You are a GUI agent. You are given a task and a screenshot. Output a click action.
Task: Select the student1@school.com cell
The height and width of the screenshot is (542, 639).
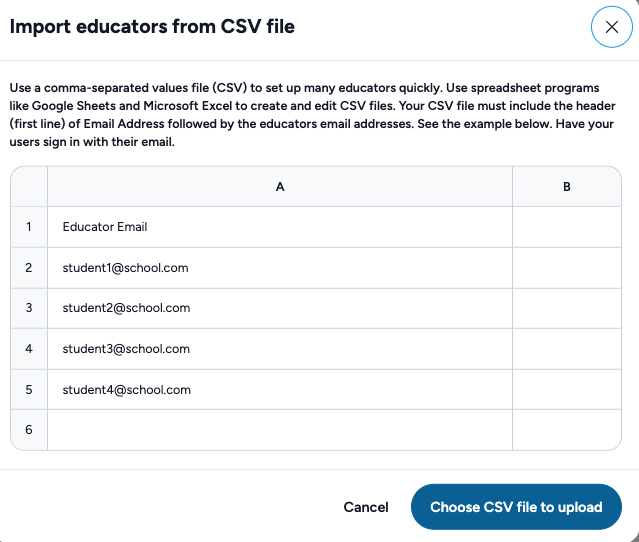[280, 268]
